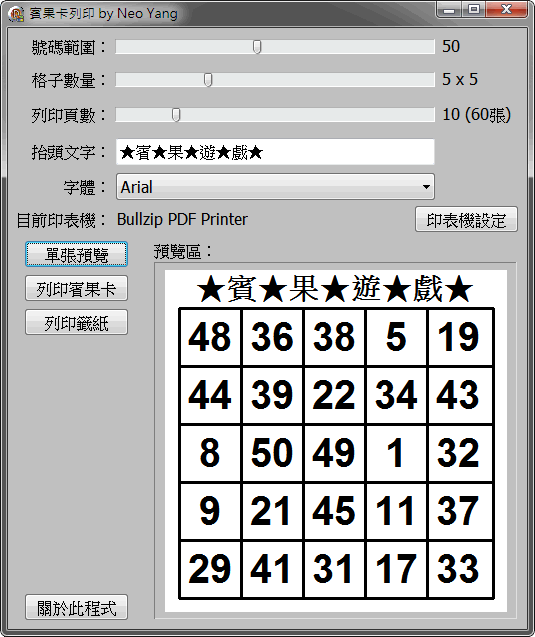Click preview cell 45
The height and width of the screenshot is (637, 535).
334,511
